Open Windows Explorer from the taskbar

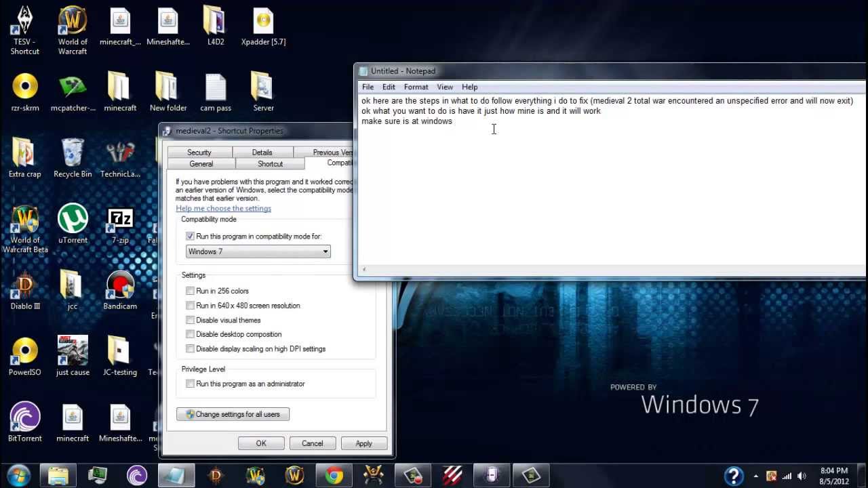click(58, 476)
